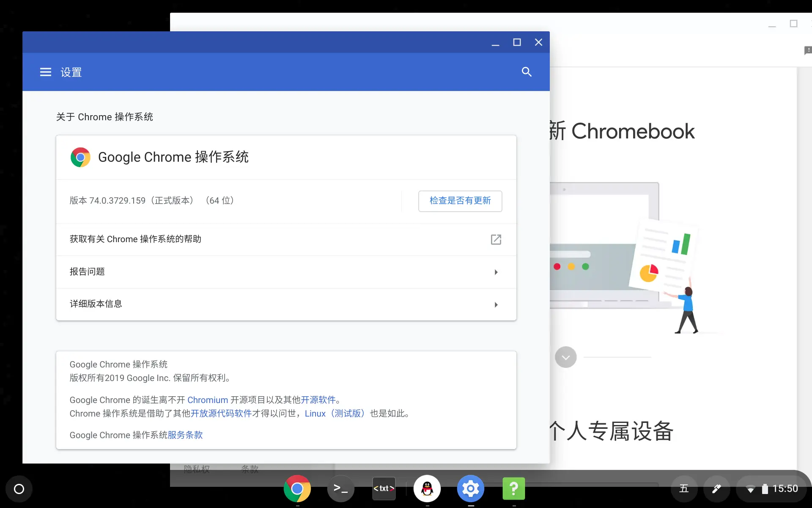Screen dimensions: 812x508
Task: Close the Settings window
Action: (538, 42)
